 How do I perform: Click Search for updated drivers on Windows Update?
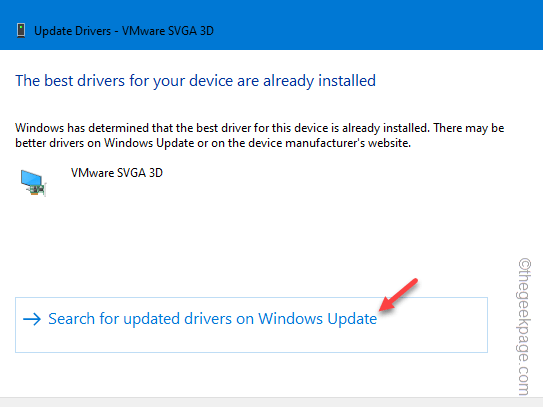point(251,325)
